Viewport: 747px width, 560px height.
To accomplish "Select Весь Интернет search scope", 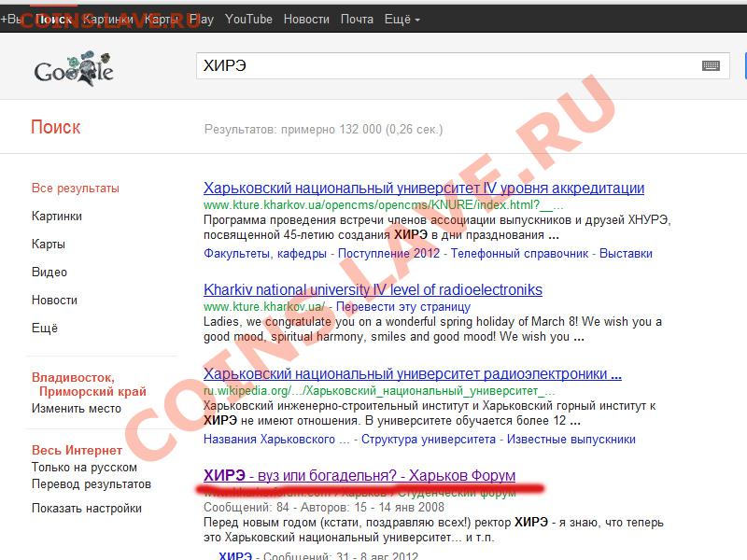I will coord(77,450).
